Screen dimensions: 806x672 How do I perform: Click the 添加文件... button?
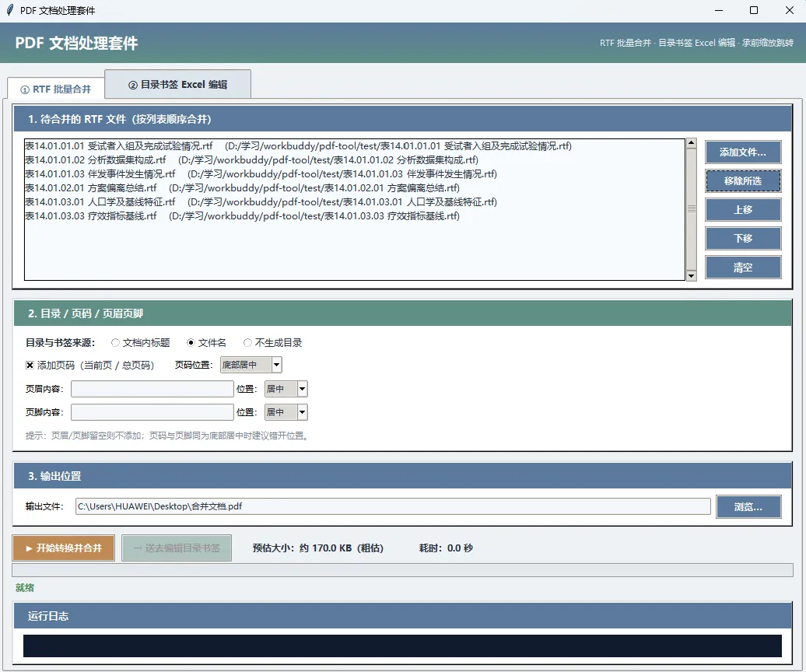(743, 152)
